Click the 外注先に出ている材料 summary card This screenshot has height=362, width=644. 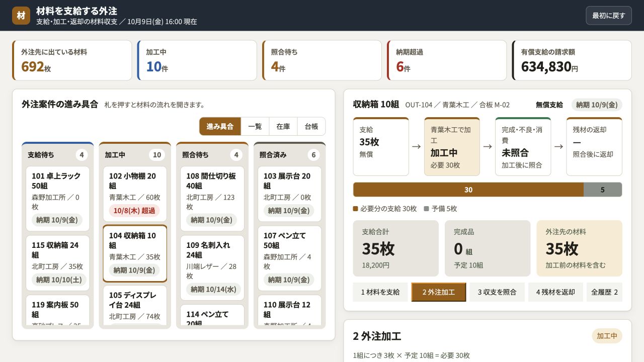click(72, 60)
